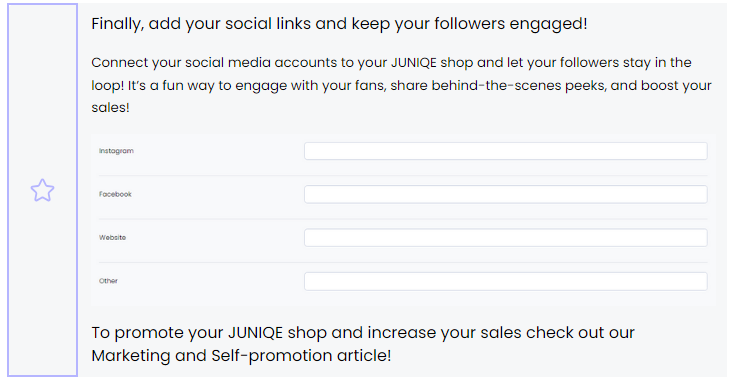Click the divider between Facebook and Website rows

(x=403, y=219)
